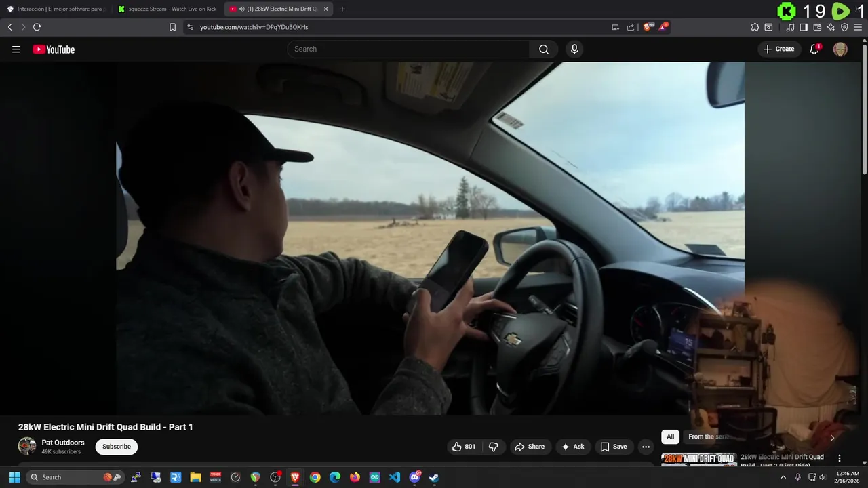Viewport: 868px width, 488px height.
Task: Go forward in browser history
Action: 23,27
